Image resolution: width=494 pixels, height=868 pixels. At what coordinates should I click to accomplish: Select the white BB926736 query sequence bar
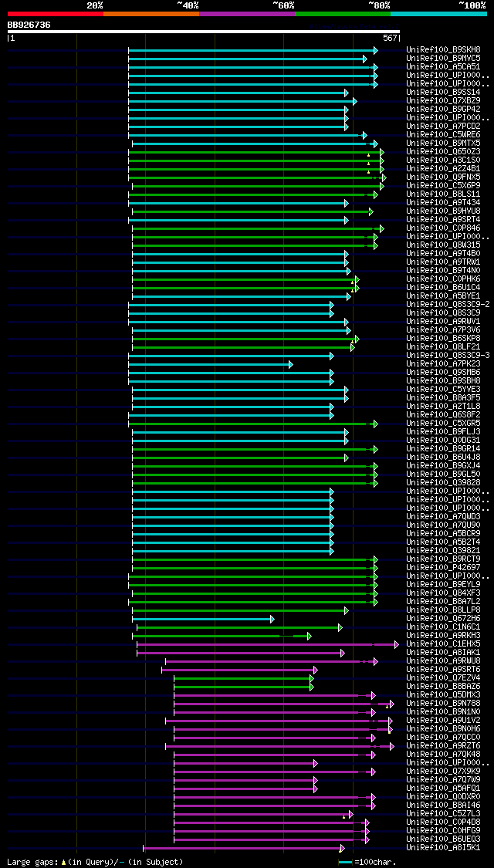coord(203,32)
